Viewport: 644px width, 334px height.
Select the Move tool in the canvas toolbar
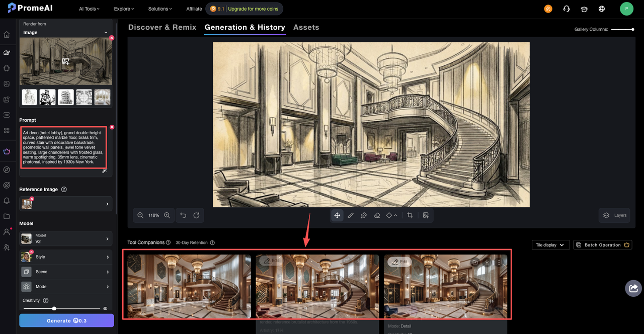pyautogui.click(x=337, y=215)
